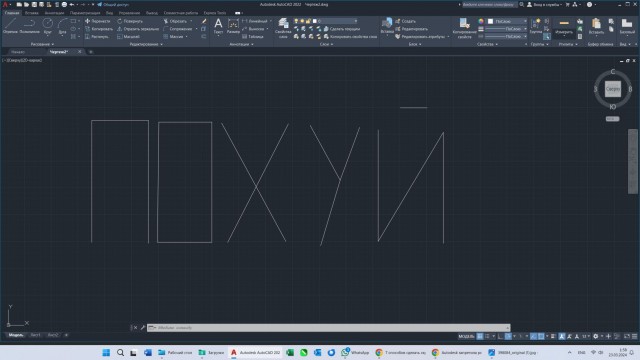Open the Главная ribbon tab
640x360 pixels.
pyautogui.click(x=12, y=13)
